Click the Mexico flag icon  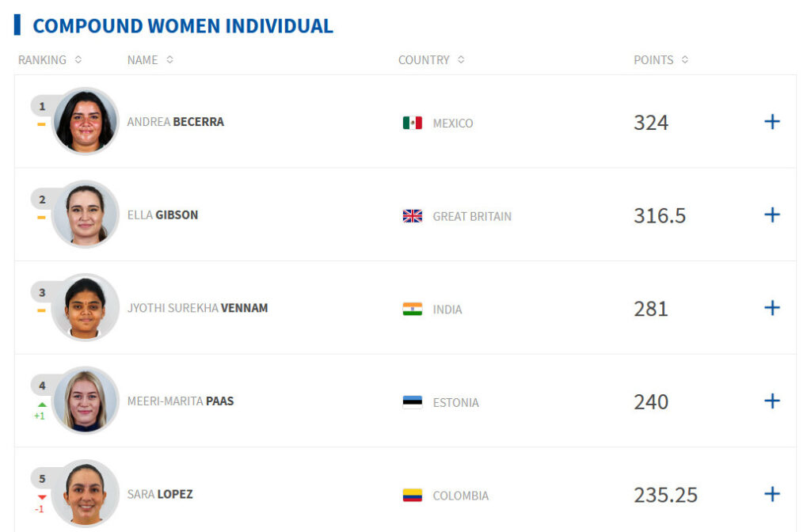click(x=412, y=123)
